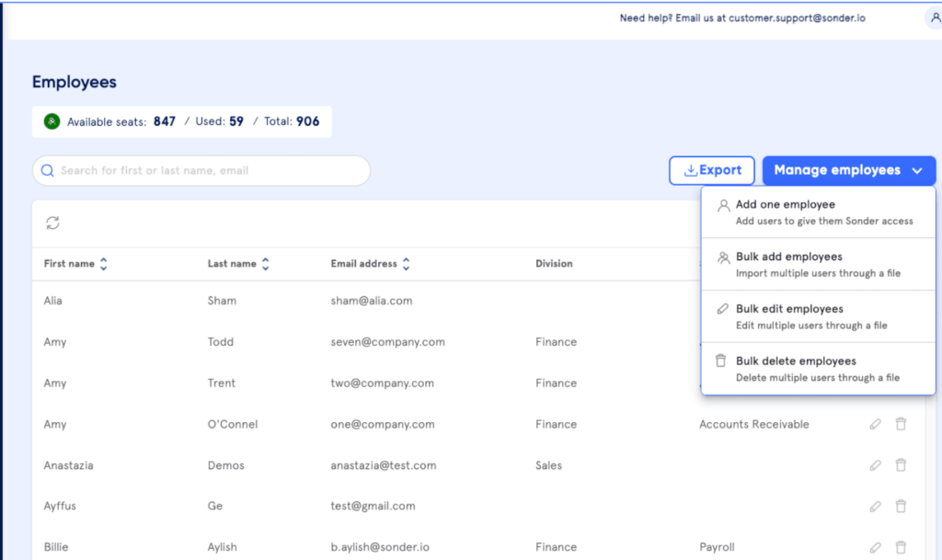Viewport: 942px width, 560px height.
Task: Sort table by Last name column
Action: 265,264
